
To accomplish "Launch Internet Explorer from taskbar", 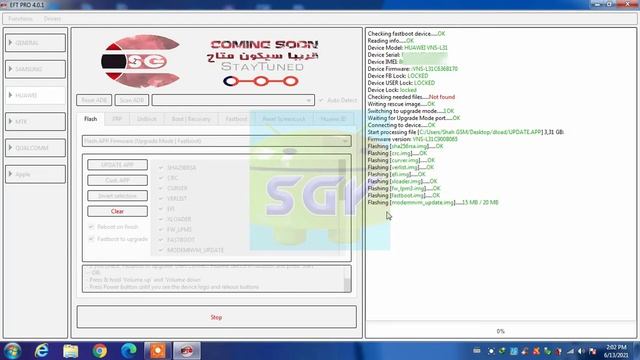I will [x=42, y=351].
